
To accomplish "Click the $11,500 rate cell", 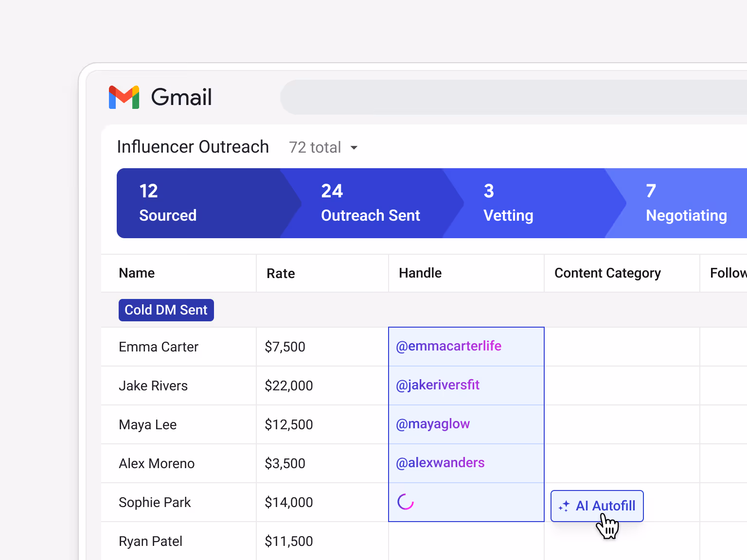I will pos(322,541).
